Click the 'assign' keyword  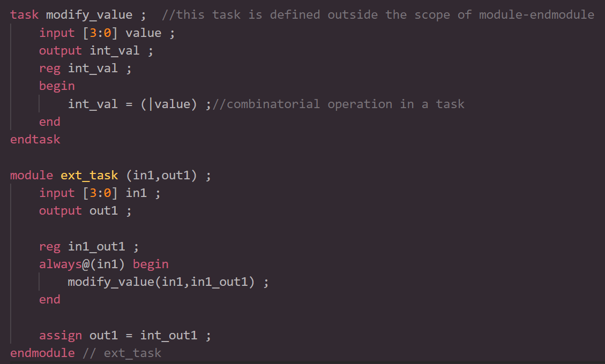pyautogui.click(x=61, y=336)
